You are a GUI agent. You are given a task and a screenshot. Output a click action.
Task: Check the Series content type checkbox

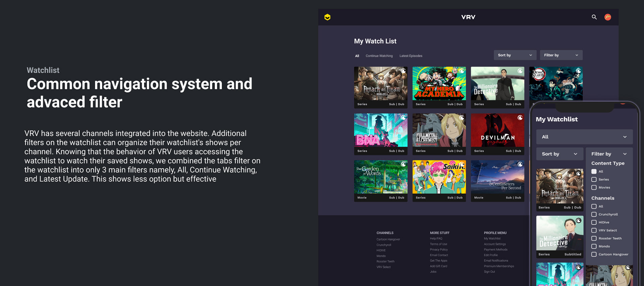click(594, 179)
